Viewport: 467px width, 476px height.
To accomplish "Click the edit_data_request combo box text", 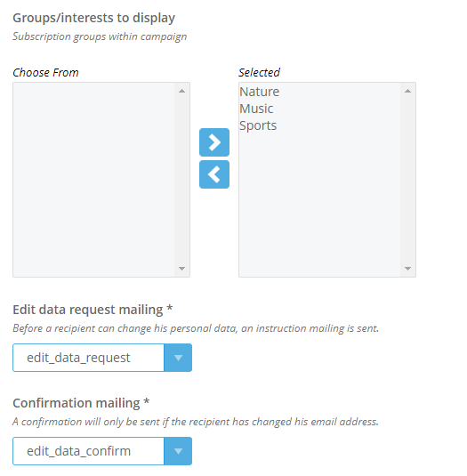I will (78, 358).
